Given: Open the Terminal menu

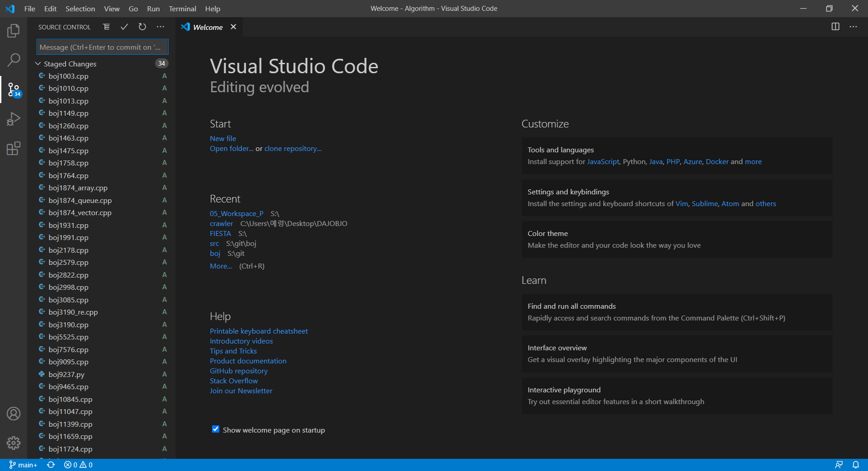Looking at the screenshot, I should (x=182, y=9).
